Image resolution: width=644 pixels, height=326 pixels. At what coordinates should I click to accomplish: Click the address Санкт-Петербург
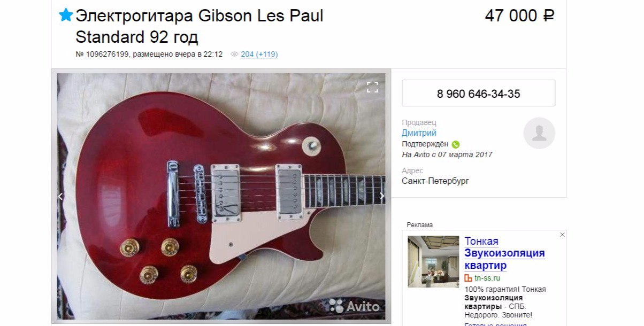[435, 181]
